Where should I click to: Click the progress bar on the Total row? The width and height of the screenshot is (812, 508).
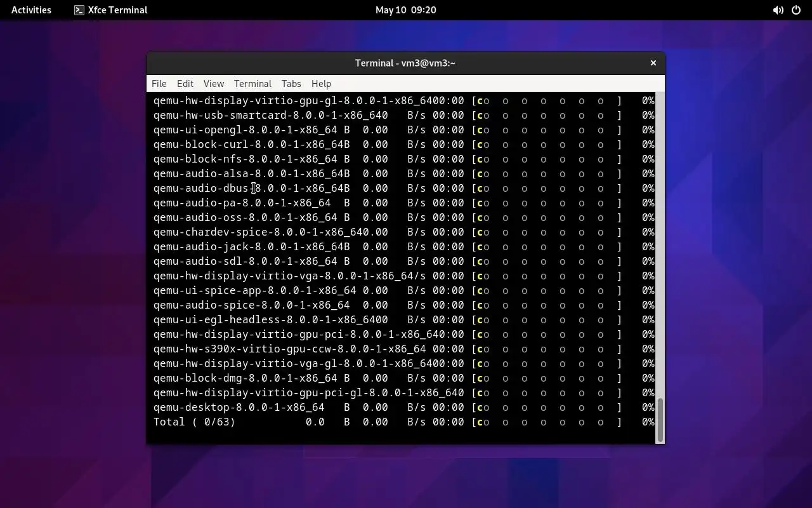click(x=547, y=422)
